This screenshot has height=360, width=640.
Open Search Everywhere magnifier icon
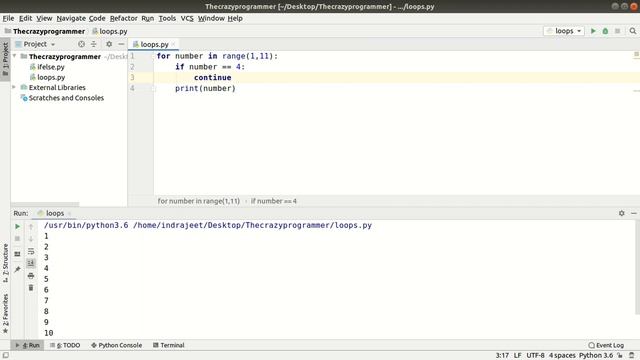click(x=633, y=31)
